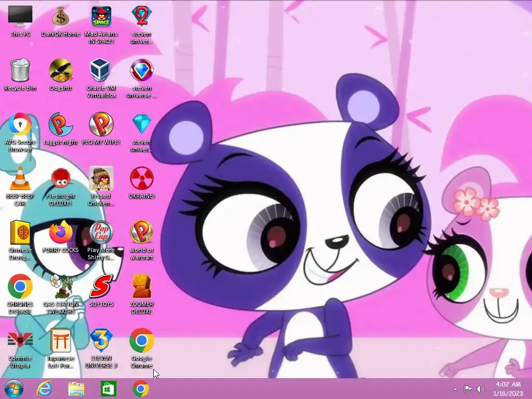Open the Fleshlight DELUXE! shortcut
The height and width of the screenshot is (399, 532).
(61, 186)
